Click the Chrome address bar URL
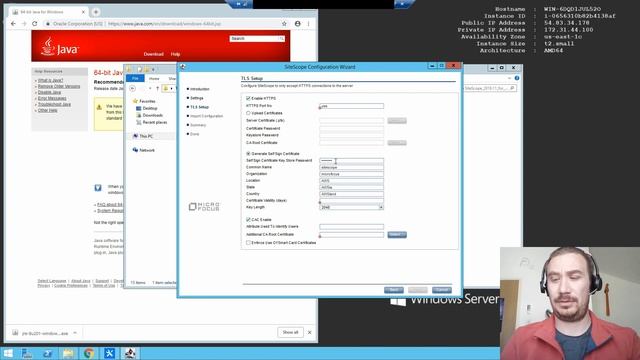 pyautogui.click(x=164, y=24)
